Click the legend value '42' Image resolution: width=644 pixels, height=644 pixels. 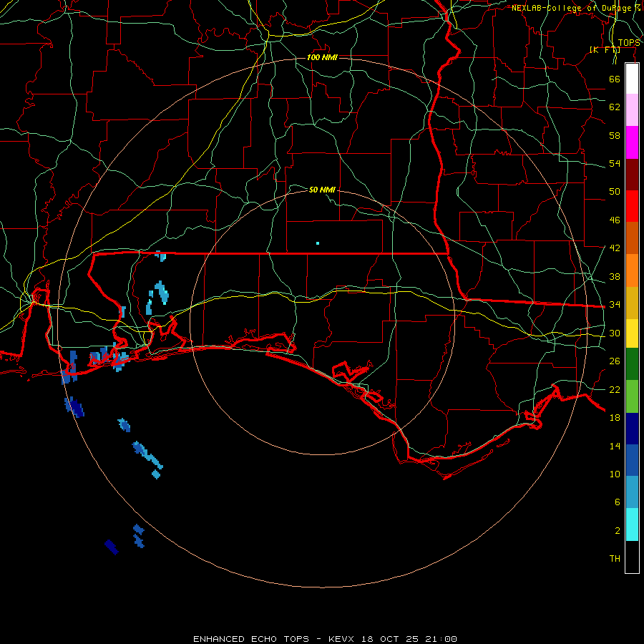click(615, 248)
